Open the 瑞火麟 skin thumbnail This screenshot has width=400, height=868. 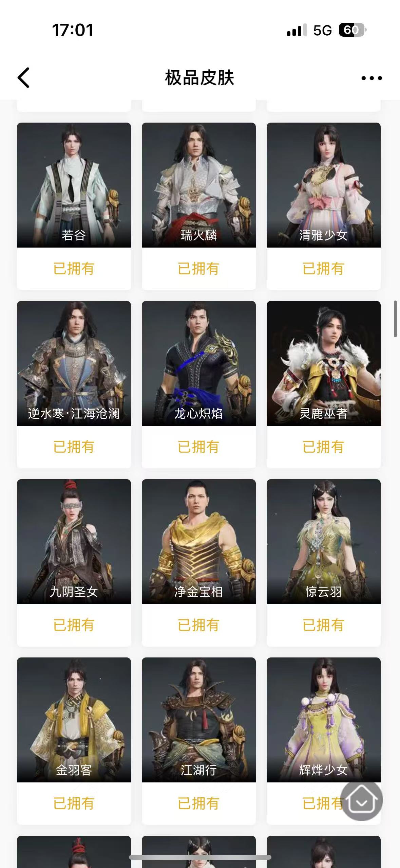click(x=199, y=185)
